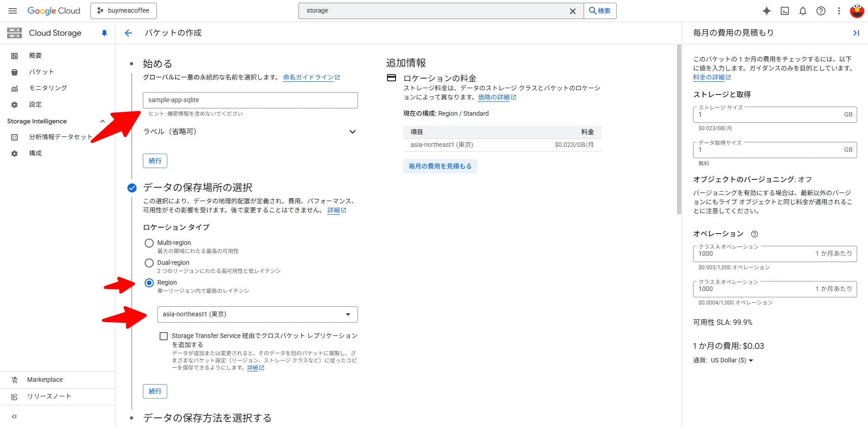Enable Storage Transfer Service cross-bucket replication
868x427 pixels.
tap(164, 336)
